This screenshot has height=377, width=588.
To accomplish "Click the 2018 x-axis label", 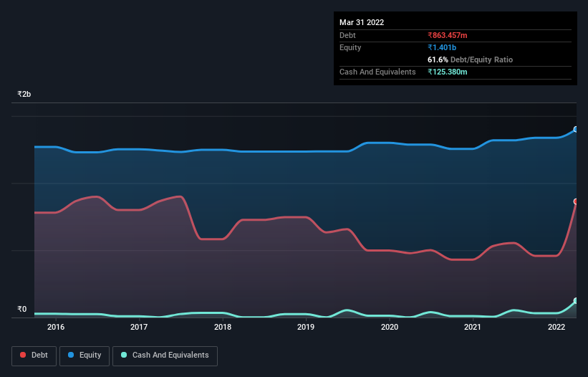I will [x=223, y=327].
